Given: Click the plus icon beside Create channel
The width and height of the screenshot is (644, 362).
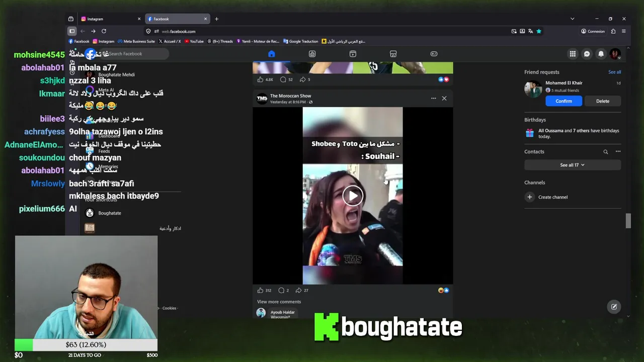Looking at the screenshot, I should 530,197.
